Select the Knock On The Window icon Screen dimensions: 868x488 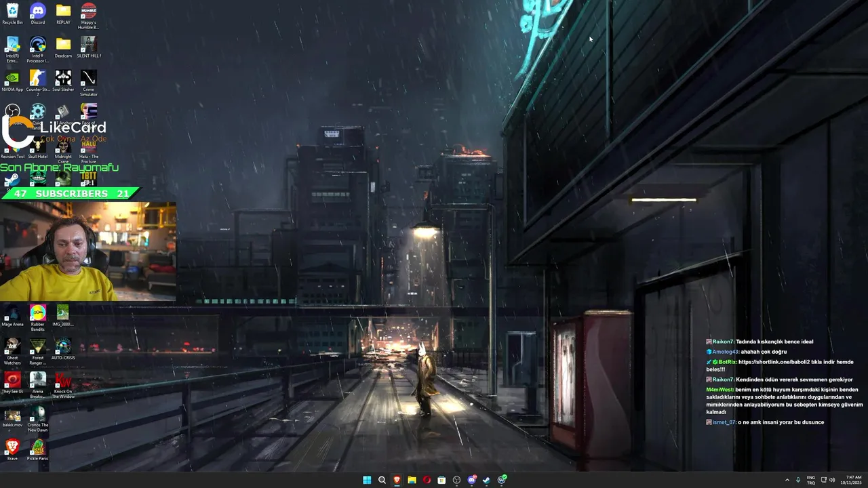(63, 385)
